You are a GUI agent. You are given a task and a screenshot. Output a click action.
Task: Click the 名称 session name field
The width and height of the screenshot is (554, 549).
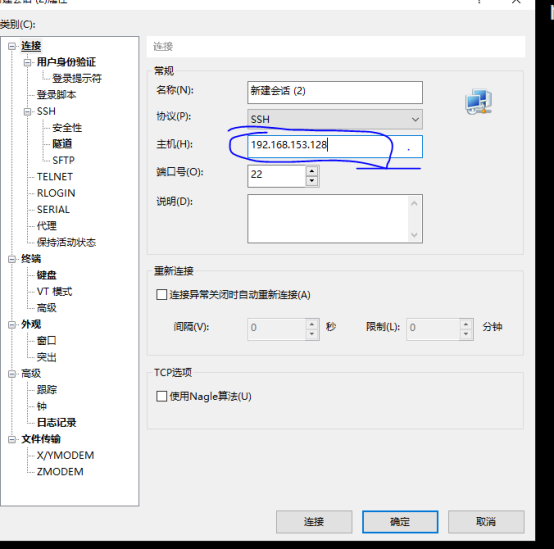click(335, 92)
